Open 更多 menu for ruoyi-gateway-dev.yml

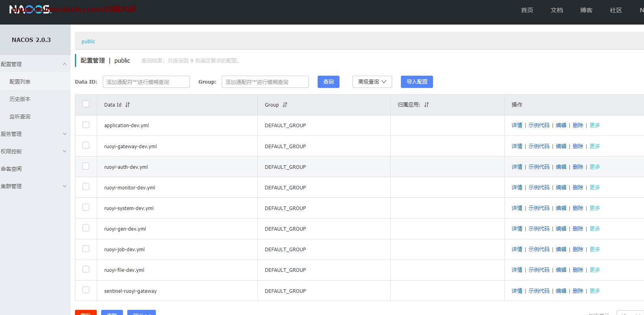594,146
